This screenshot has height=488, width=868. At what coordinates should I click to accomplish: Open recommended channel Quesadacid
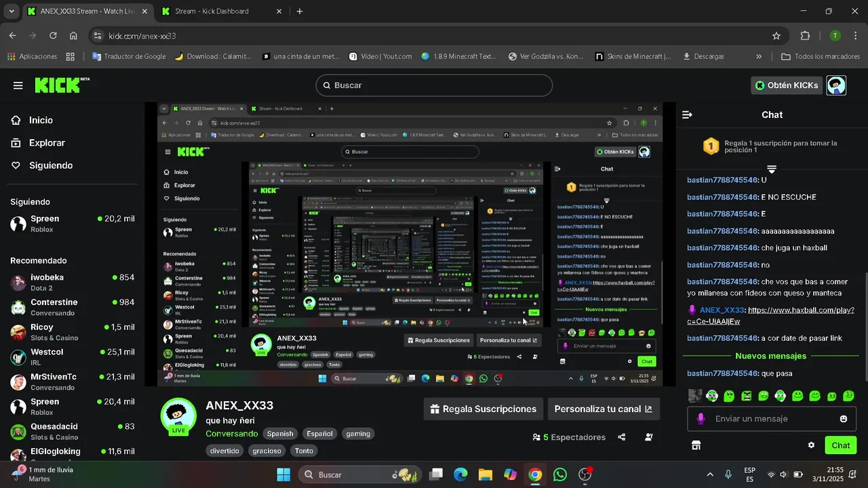(x=73, y=431)
